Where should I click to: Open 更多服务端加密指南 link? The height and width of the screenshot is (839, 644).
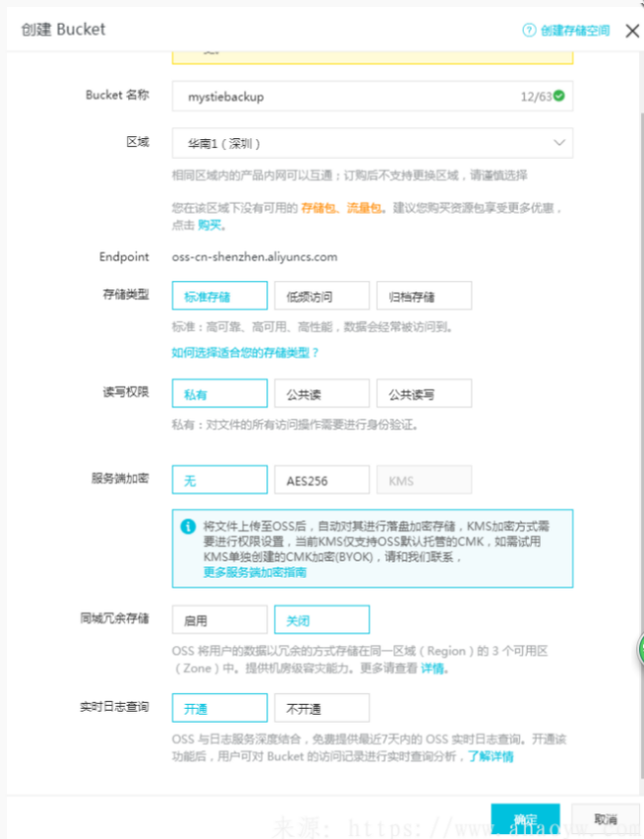(x=254, y=572)
